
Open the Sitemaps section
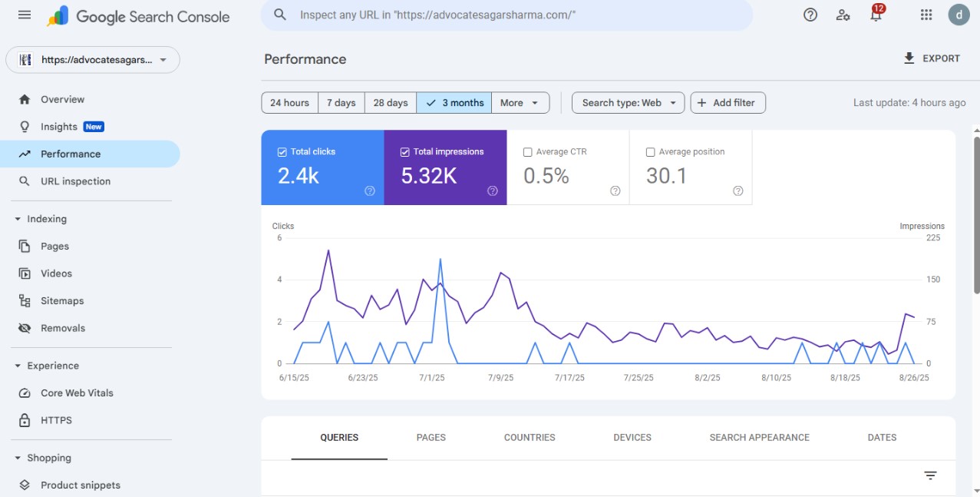(62, 300)
